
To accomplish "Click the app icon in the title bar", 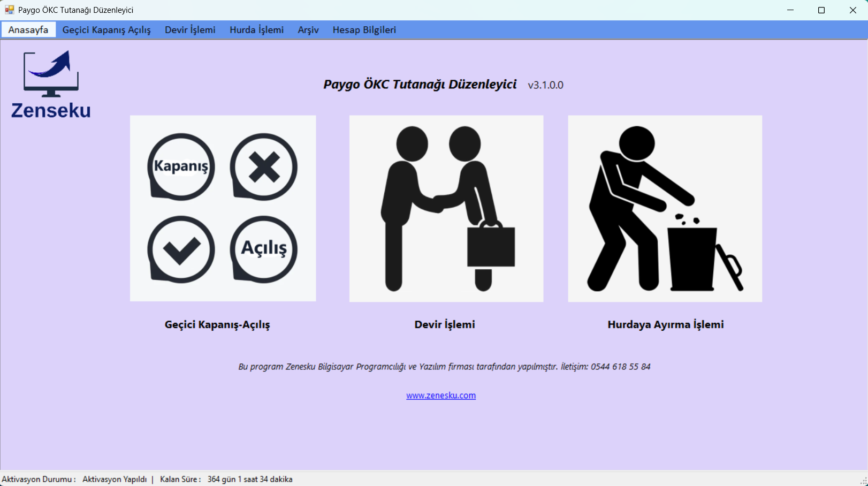I will [10, 10].
